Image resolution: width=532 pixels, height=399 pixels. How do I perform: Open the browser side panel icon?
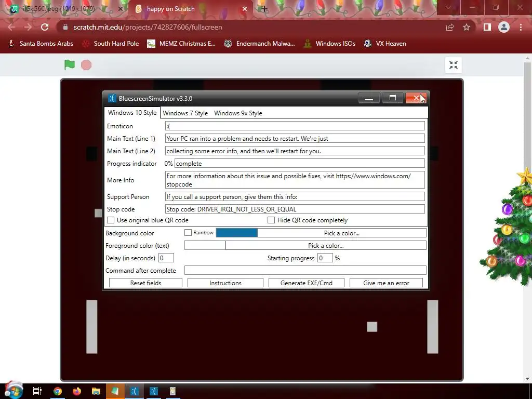point(487,27)
